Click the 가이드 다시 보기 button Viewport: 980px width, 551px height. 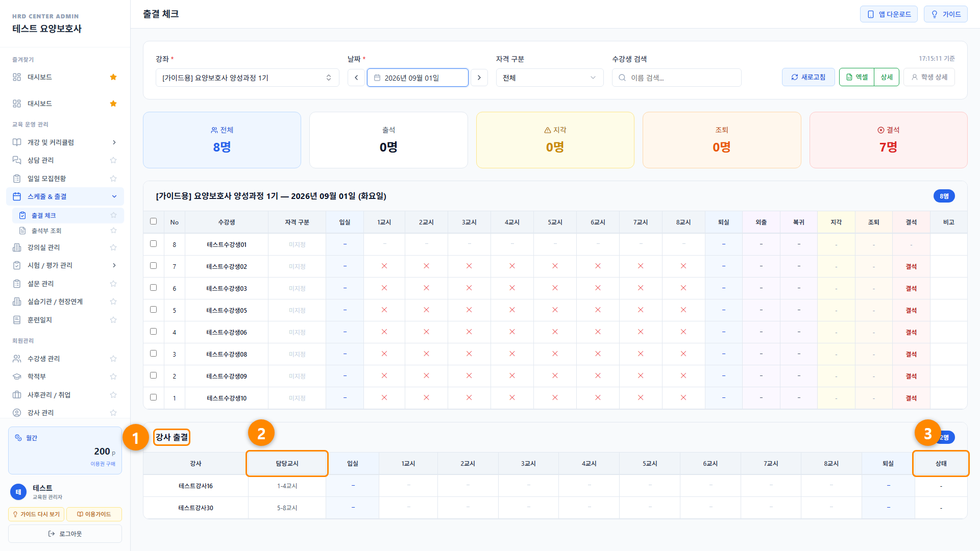point(36,514)
